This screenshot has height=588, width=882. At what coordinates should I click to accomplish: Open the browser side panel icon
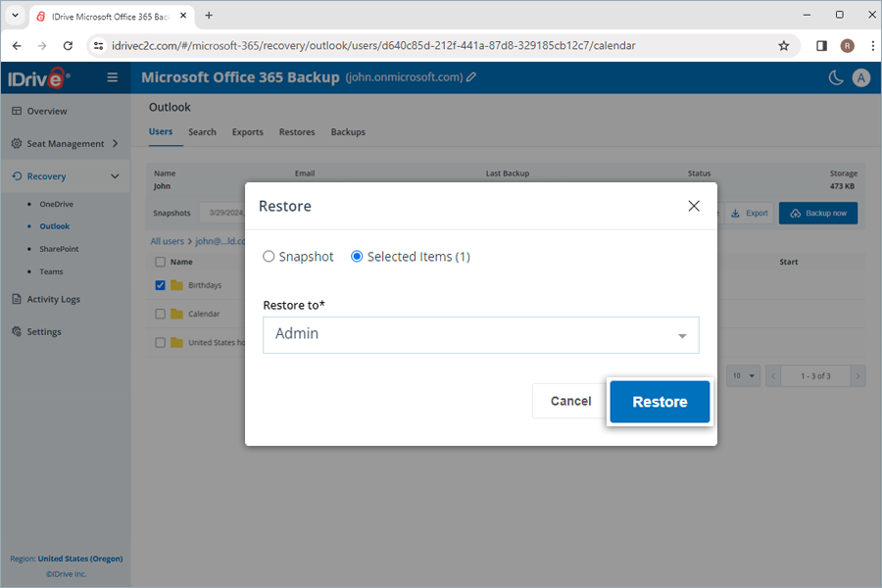point(821,45)
